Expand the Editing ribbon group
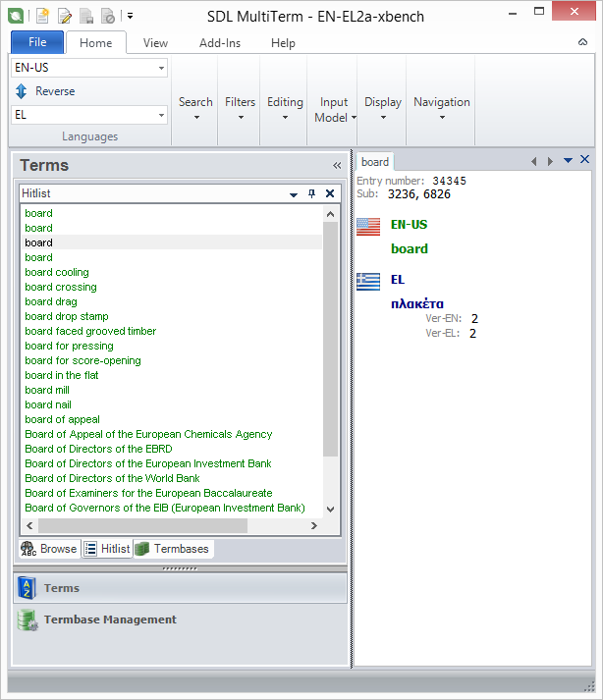 285,108
